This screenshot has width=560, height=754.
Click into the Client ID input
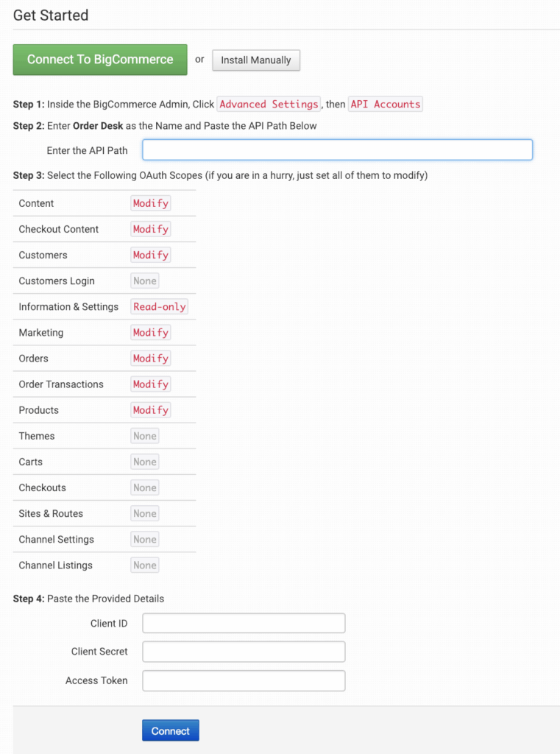(244, 623)
